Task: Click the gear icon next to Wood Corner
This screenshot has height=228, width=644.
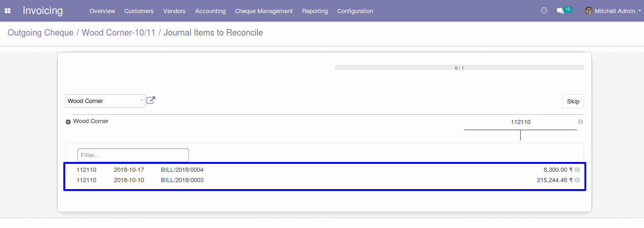Action: coord(68,122)
